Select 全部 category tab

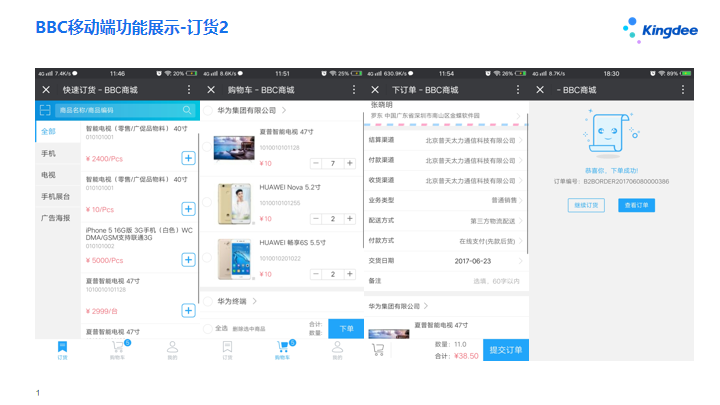[x=58, y=131]
